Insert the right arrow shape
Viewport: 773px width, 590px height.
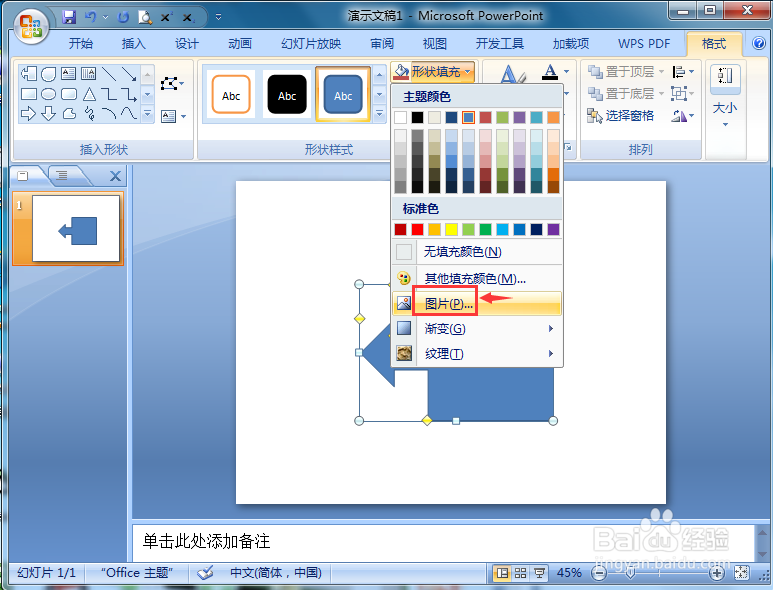click(x=29, y=114)
